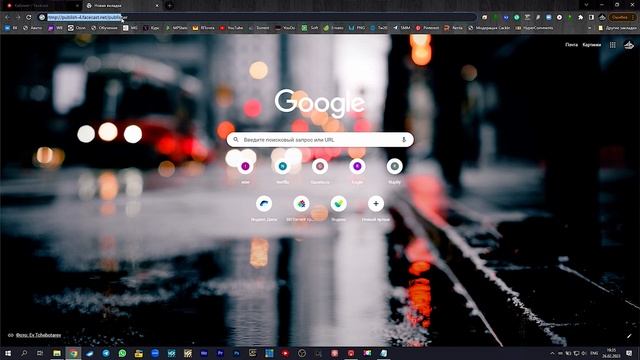This screenshot has height=360, width=640.
Task: Open the Озон bookmark
Action: (x=77, y=28)
